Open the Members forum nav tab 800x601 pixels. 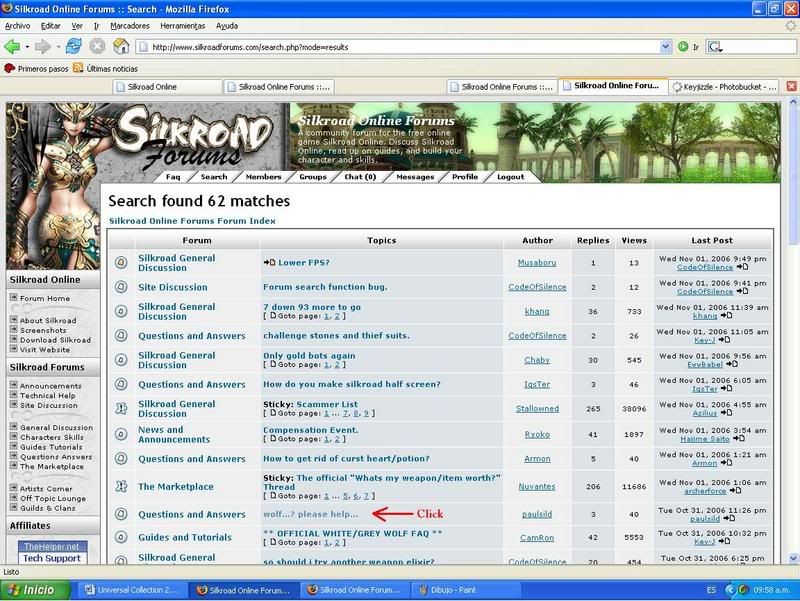[x=263, y=177]
